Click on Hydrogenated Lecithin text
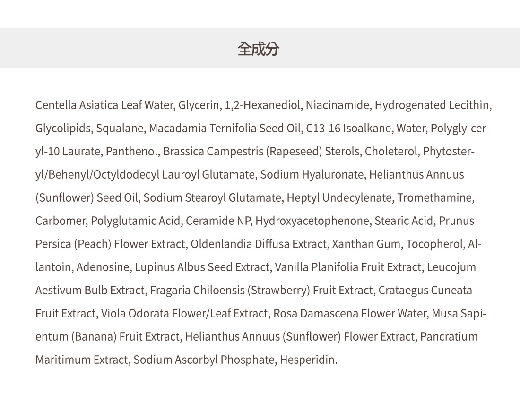The height and width of the screenshot is (420, 520). 432,105
